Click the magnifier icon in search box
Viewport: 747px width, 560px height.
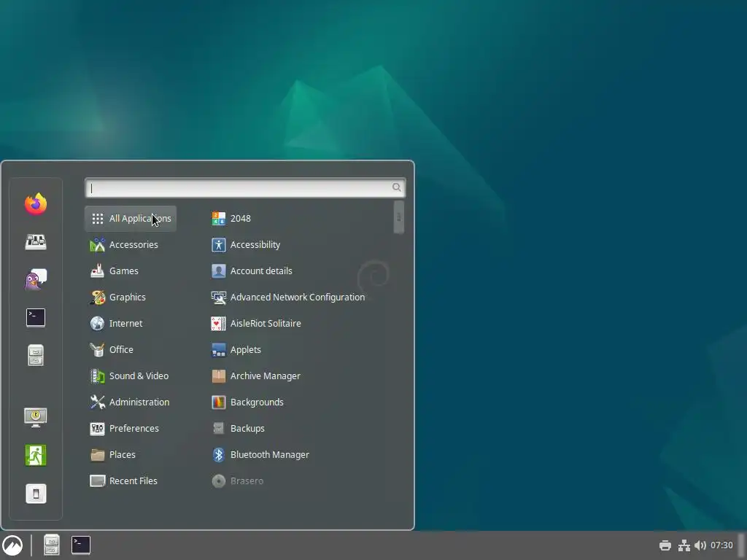pyautogui.click(x=396, y=187)
